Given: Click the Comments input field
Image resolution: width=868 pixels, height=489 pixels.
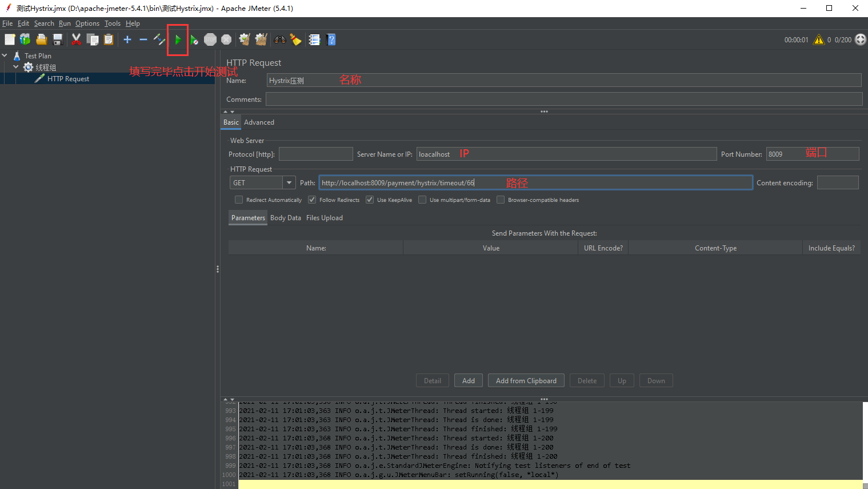Looking at the screenshot, I should [564, 99].
